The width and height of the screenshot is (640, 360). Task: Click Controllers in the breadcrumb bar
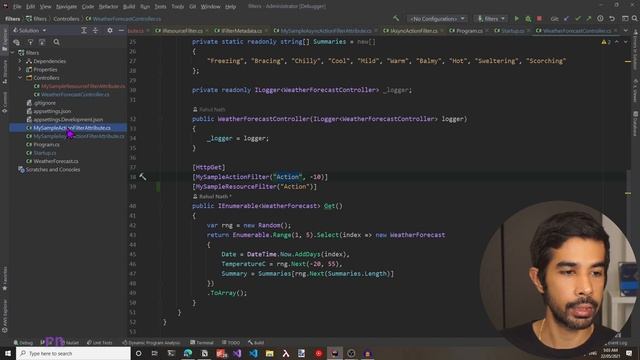66,19
